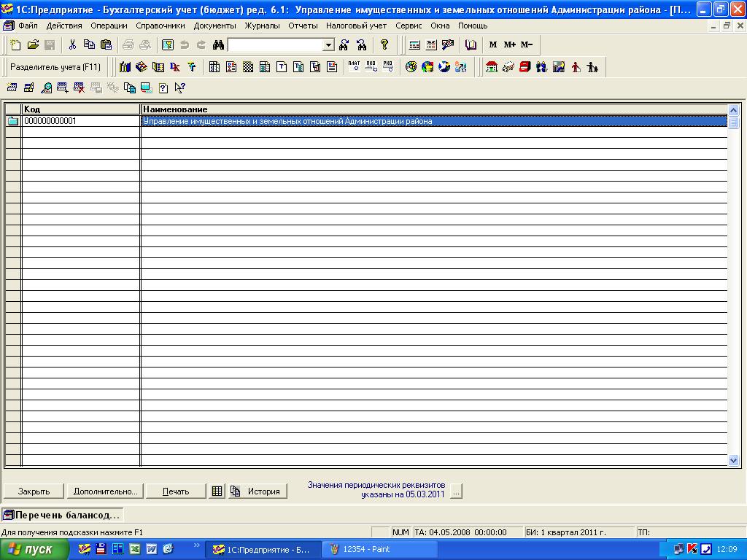Click the checkerboard report icon
The width and height of the screenshot is (747, 560).
pos(248,67)
